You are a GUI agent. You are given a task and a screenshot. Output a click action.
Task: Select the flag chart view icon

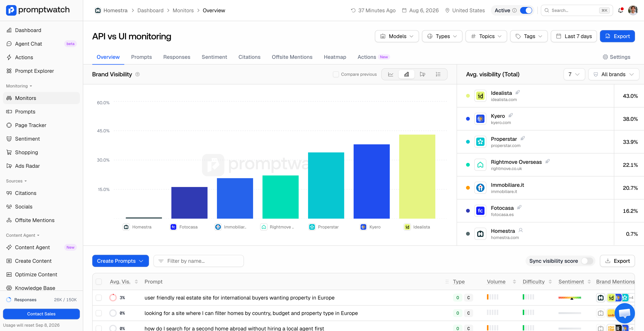(423, 74)
